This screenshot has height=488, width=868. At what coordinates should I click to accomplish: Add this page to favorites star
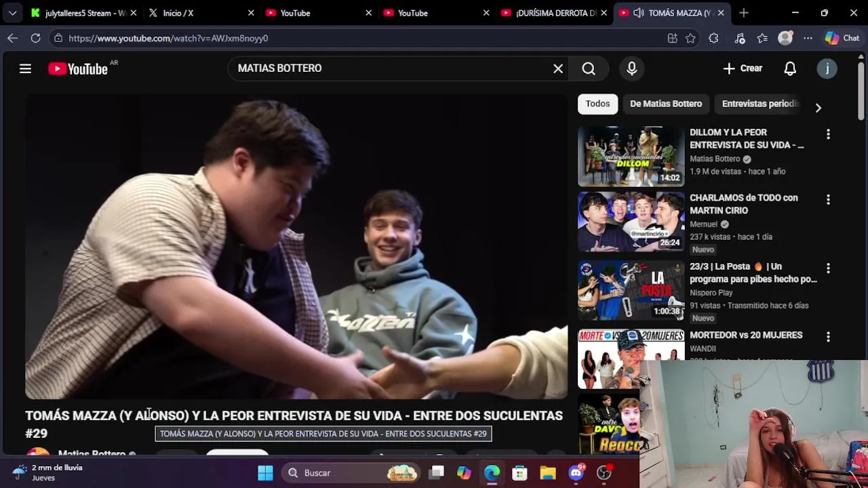pos(690,39)
